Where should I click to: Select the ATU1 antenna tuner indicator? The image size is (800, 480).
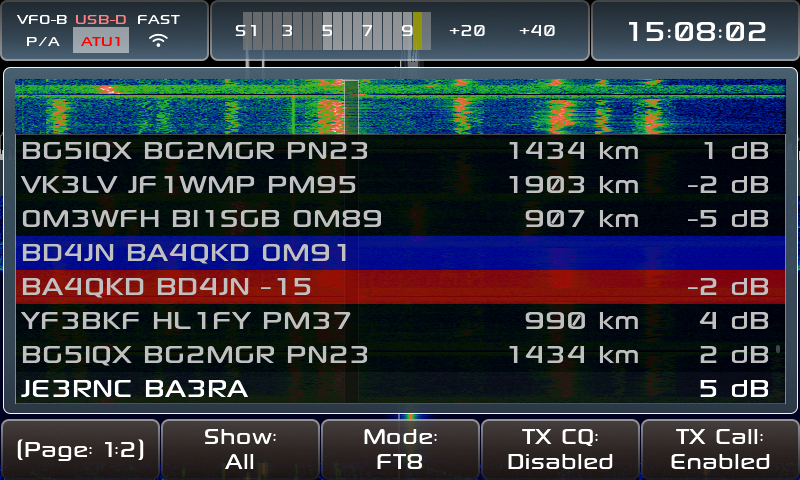point(101,41)
